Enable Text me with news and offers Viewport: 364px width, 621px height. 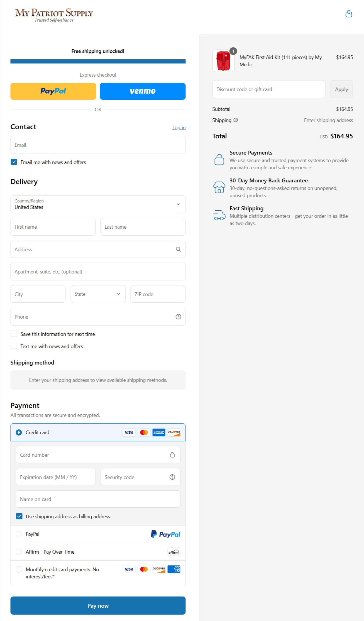[x=14, y=346]
